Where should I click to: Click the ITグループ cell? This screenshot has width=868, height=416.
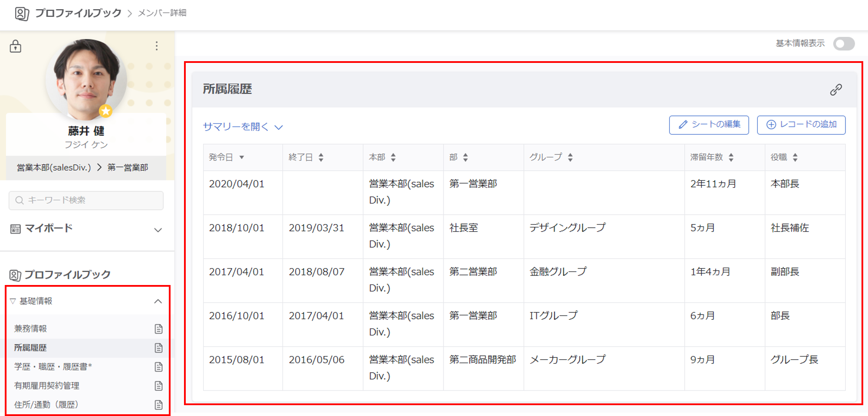(553, 316)
